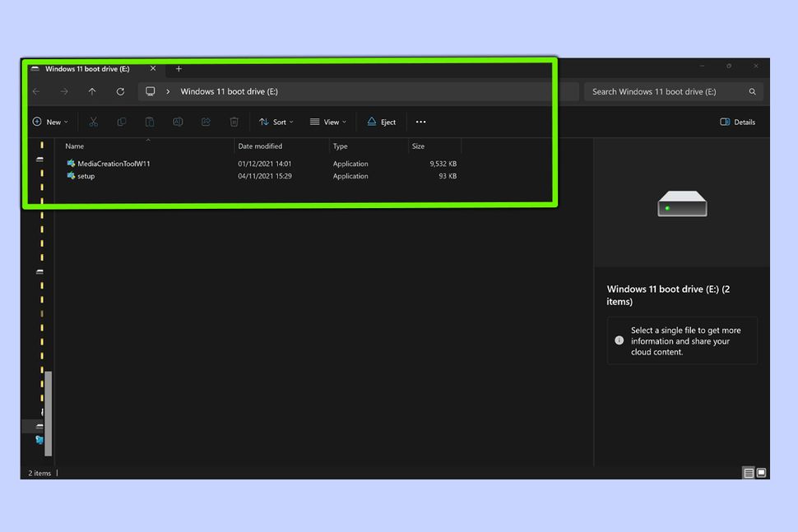Click the Copy icon in toolbar
The image size is (798, 532).
pos(121,122)
